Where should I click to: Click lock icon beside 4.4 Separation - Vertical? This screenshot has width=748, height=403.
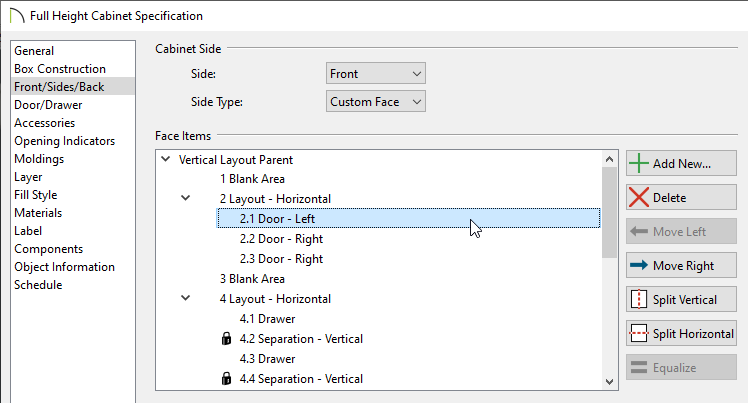point(227,379)
